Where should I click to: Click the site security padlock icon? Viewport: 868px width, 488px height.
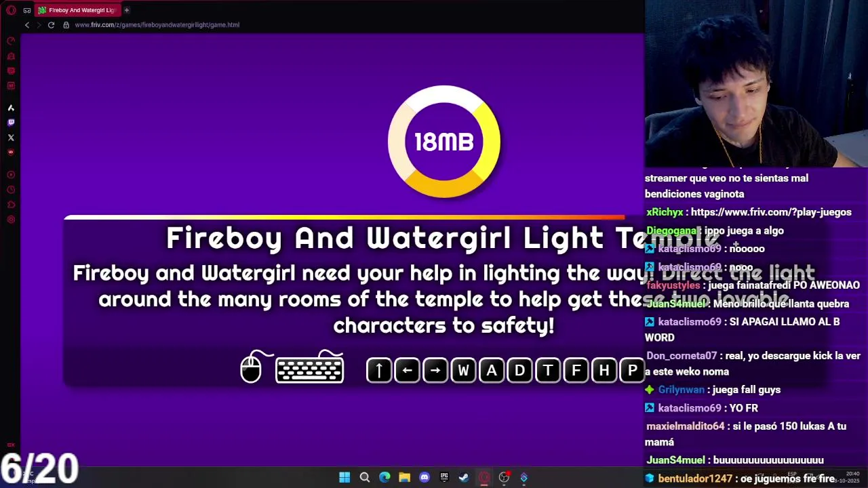66,25
